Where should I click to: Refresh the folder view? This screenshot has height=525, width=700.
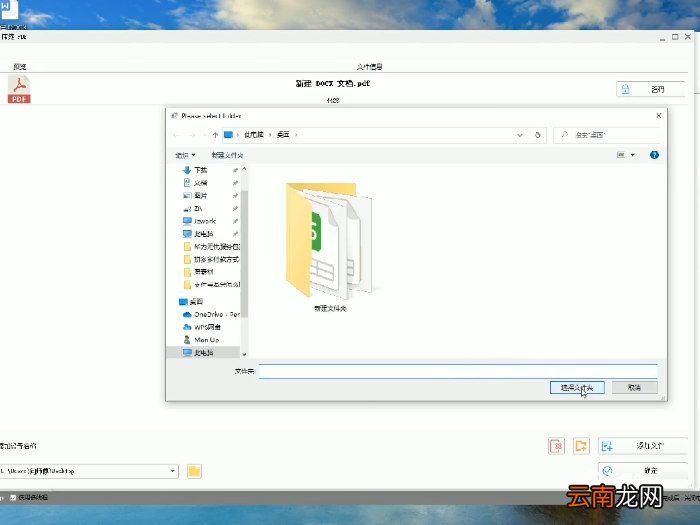(538, 135)
